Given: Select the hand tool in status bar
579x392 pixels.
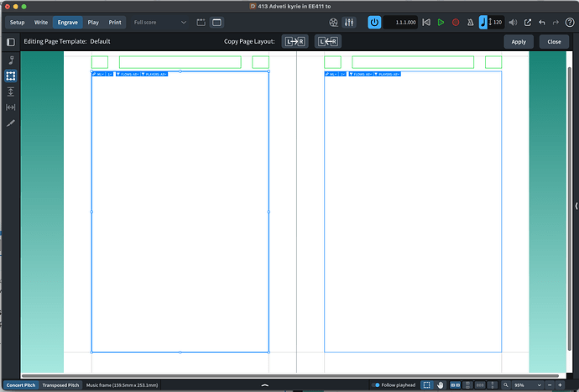Looking at the screenshot, I should tap(440, 385).
